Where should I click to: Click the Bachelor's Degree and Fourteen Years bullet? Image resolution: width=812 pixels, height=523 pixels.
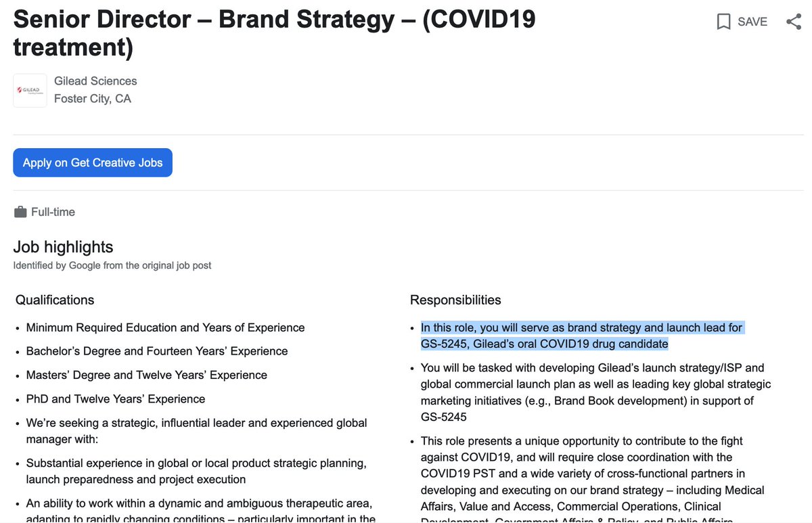(156, 351)
